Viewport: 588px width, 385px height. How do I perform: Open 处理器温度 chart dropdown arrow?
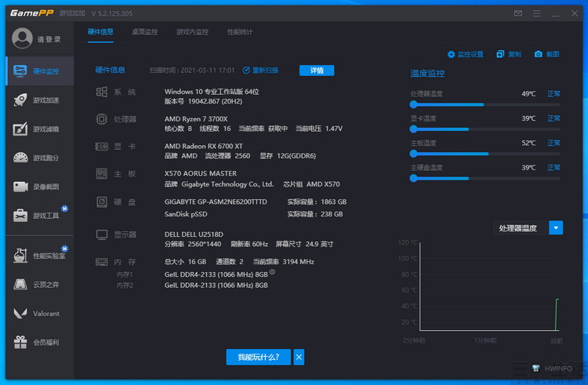tap(556, 228)
